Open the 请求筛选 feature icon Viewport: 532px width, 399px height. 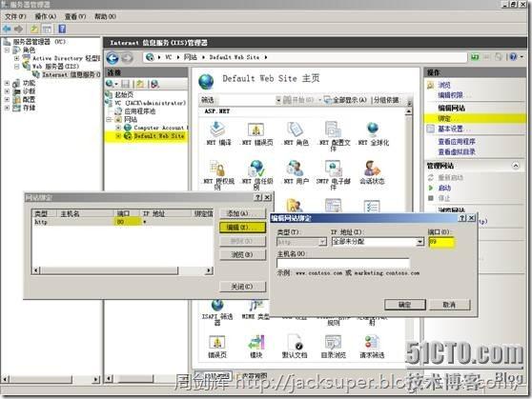click(372, 347)
